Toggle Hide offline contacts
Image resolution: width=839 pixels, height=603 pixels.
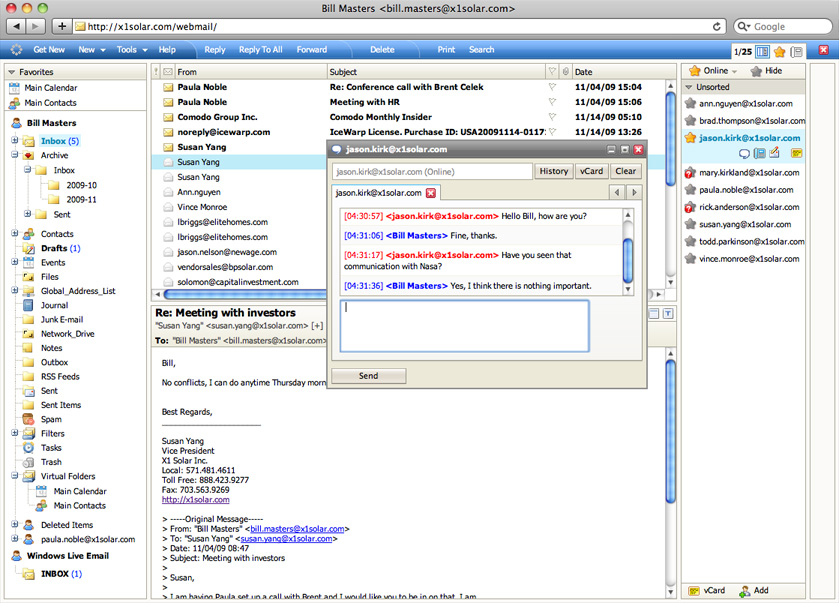tap(765, 71)
